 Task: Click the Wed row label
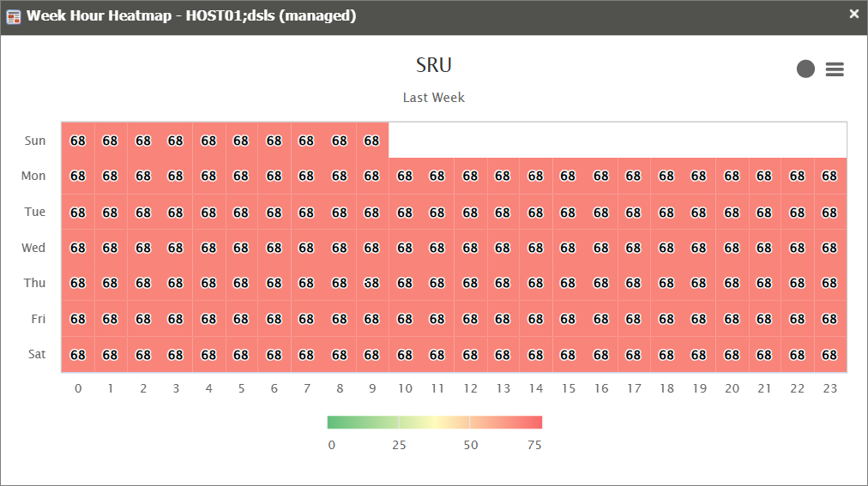pyautogui.click(x=33, y=248)
